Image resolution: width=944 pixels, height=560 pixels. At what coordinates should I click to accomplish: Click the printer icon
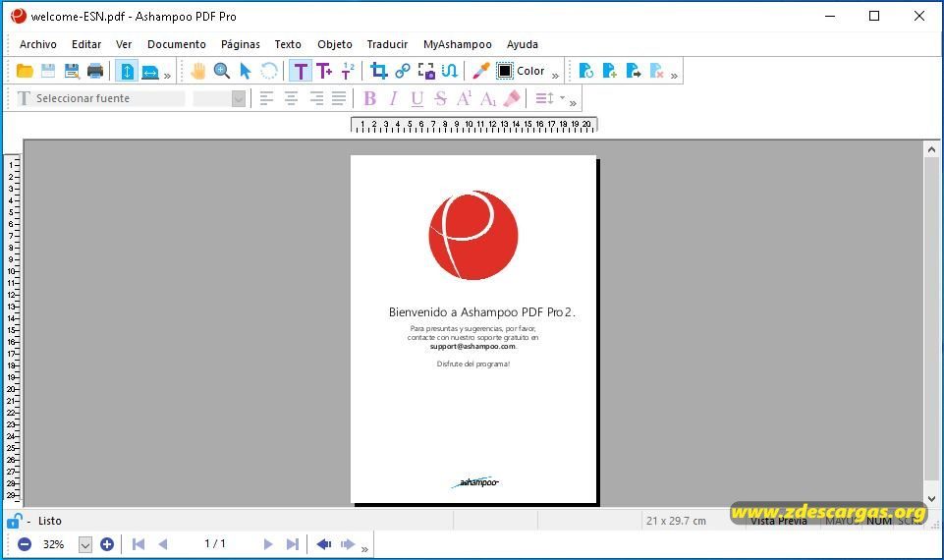[95, 71]
